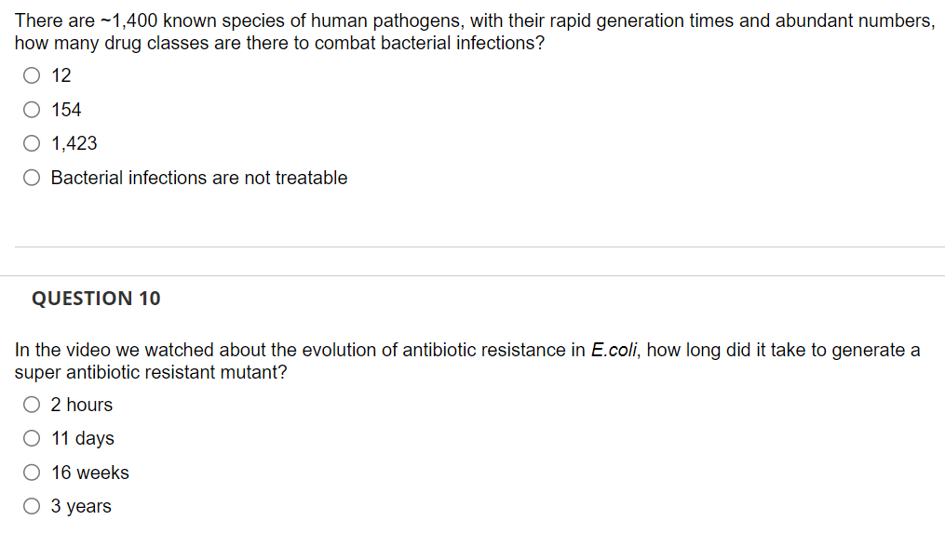Click the '2 hours' answer label text
The image size is (945, 560).
(81, 405)
